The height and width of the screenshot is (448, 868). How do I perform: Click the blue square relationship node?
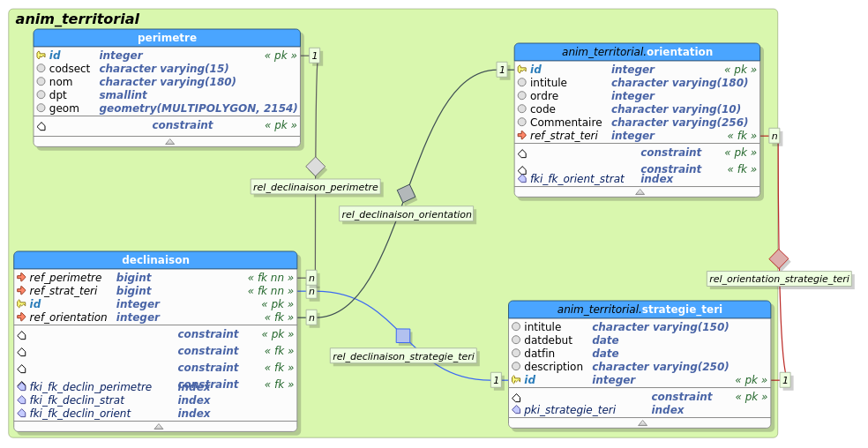(403, 335)
